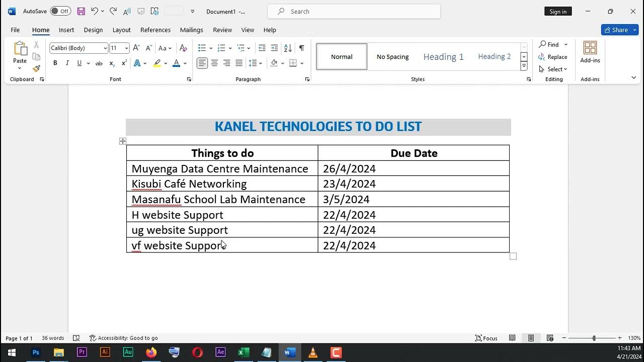Apply the Heading 1 style

(443, 56)
